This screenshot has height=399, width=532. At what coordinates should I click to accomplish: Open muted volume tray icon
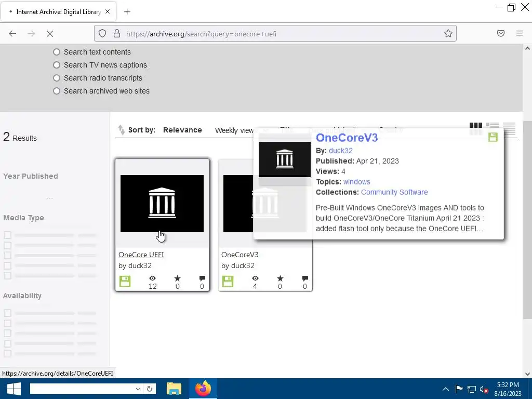484,389
